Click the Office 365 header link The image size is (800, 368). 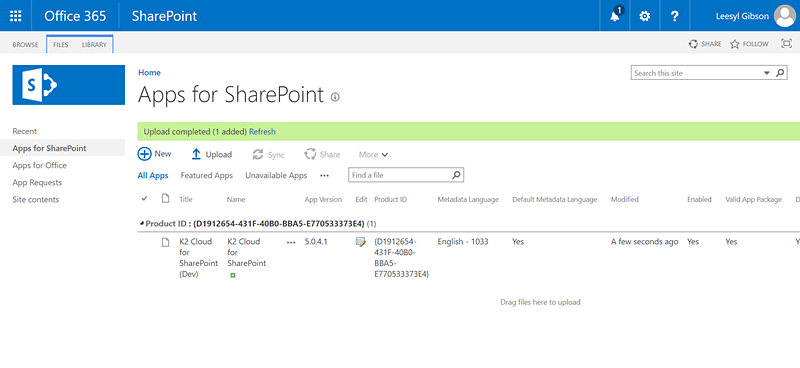(x=75, y=16)
